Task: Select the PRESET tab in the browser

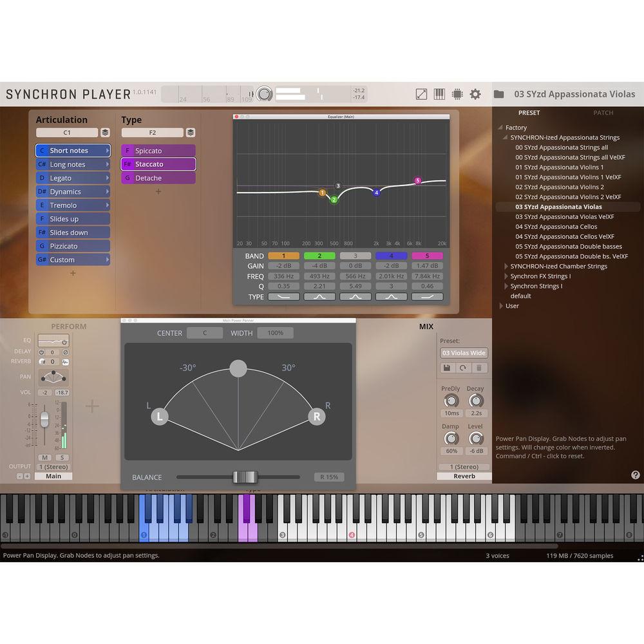Action: point(529,113)
